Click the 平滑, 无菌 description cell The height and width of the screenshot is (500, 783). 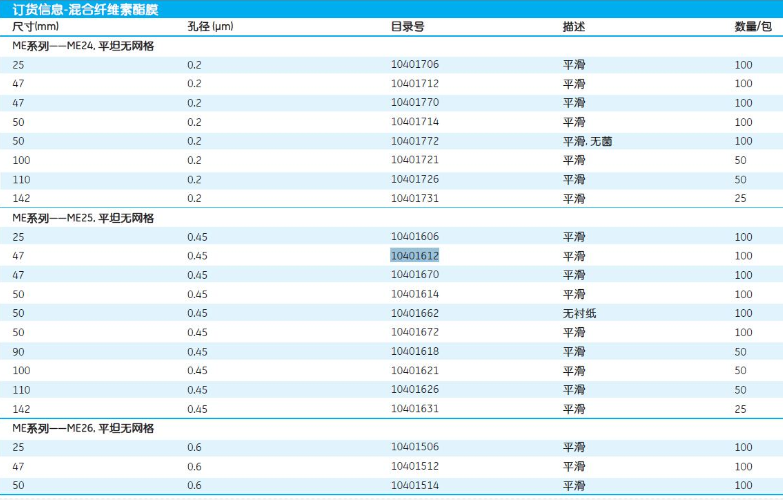point(587,141)
